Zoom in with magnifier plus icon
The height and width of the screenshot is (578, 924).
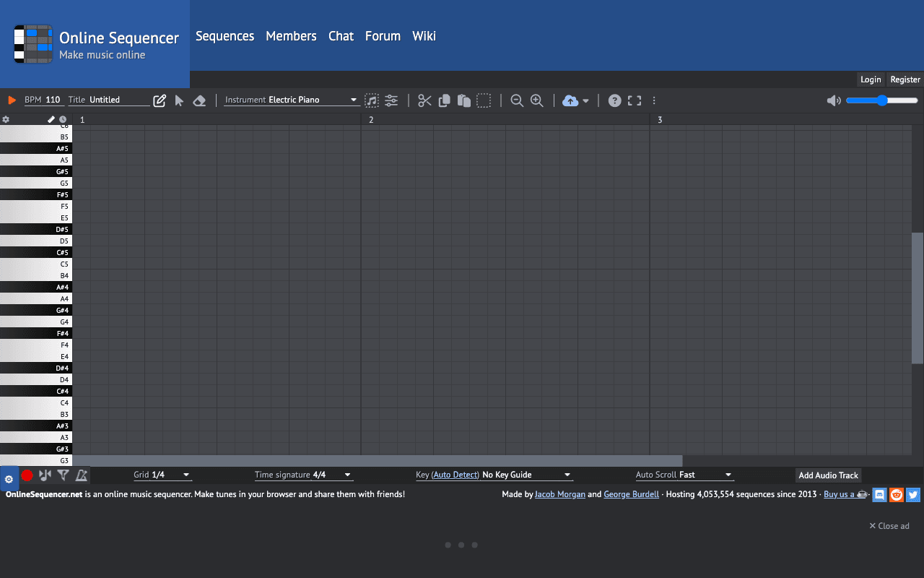coord(537,100)
